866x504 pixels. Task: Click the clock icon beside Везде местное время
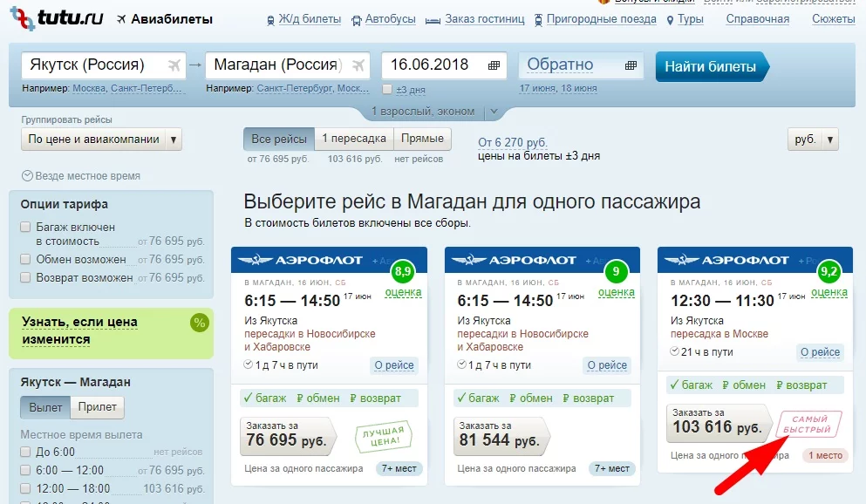27,176
